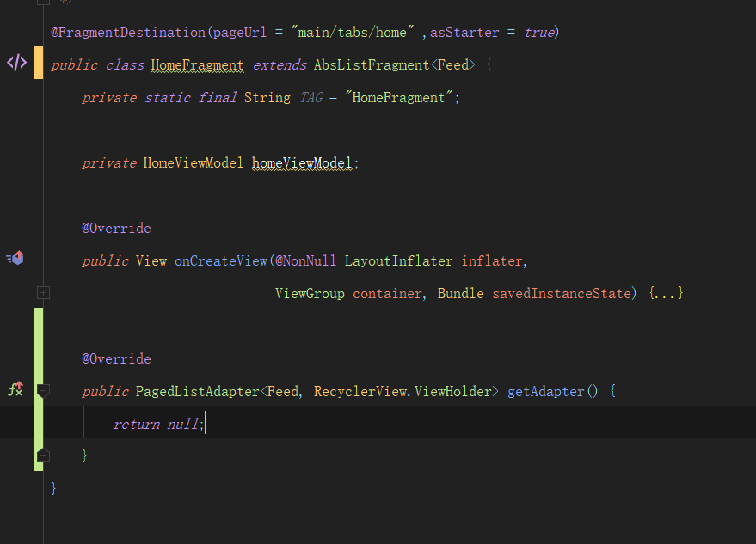
Task: Click the asStarter parameter name
Action: coord(464,33)
